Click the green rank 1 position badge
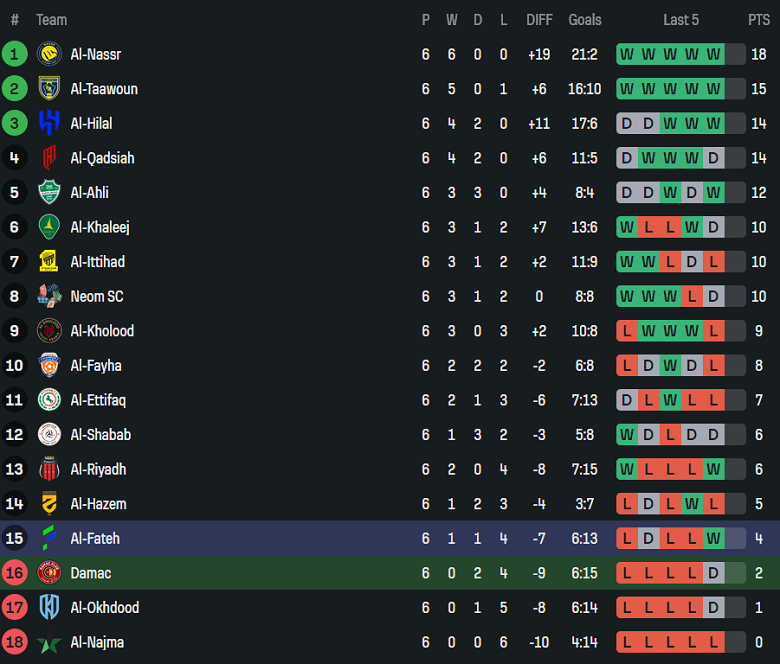This screenshot has width=780, height=664. [15, 54]
